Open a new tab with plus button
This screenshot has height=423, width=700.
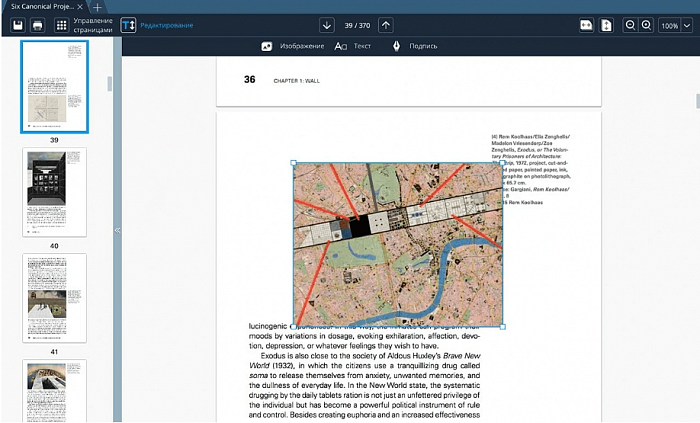coord(97,6)
